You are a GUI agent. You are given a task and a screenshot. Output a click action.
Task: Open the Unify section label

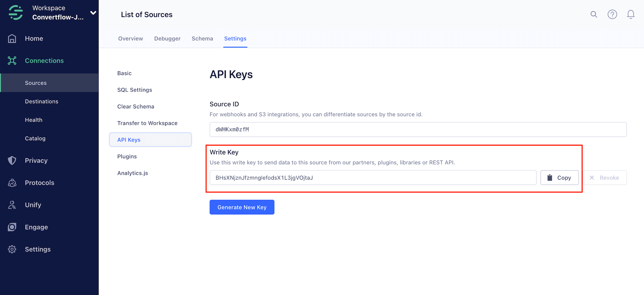(33, 205)
